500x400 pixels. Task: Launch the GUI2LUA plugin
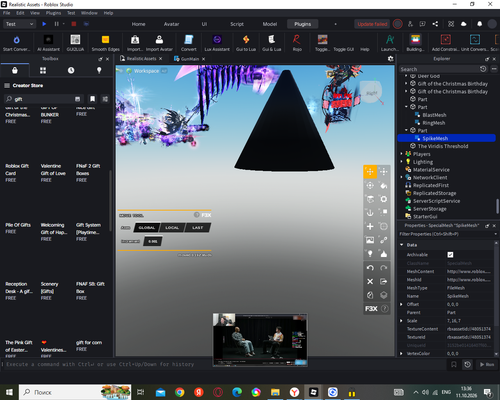(x=75, y=43)
